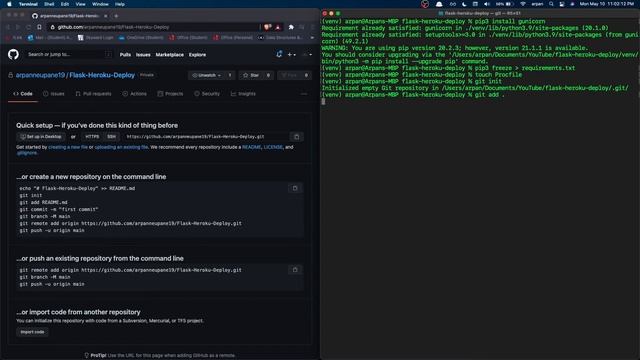Open the Window menu

tap(100, 4)
